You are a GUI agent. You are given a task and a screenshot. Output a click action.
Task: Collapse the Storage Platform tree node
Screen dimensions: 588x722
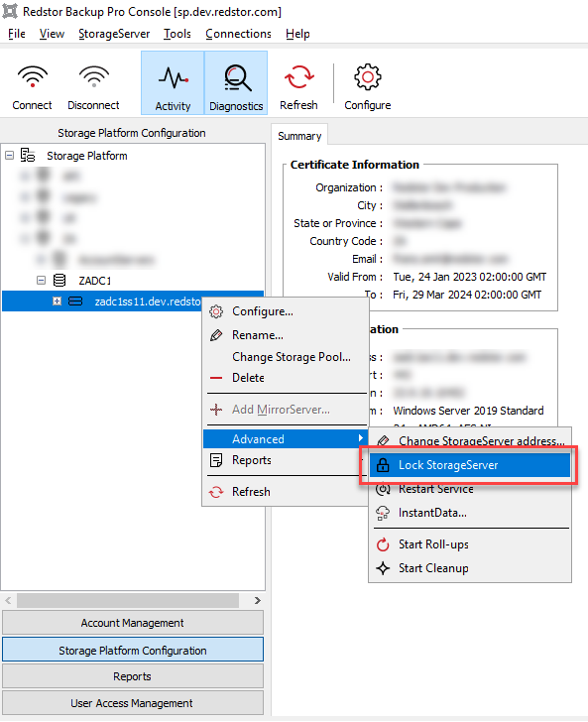[9, 156]
